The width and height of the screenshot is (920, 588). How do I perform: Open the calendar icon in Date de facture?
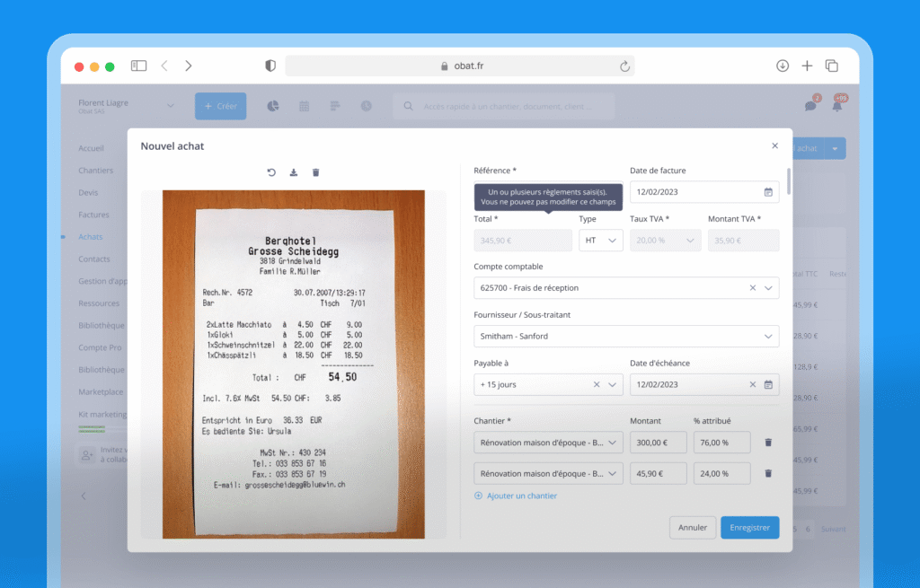tap(768, 192)
